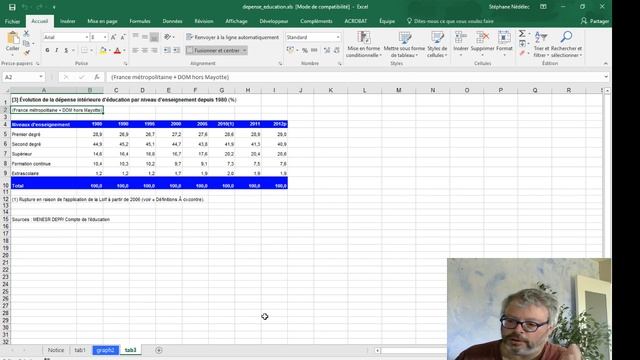Open Mettre sous forme de tableau
The height and width of the screenshot is (360, 640).
[x=404, y=44]
